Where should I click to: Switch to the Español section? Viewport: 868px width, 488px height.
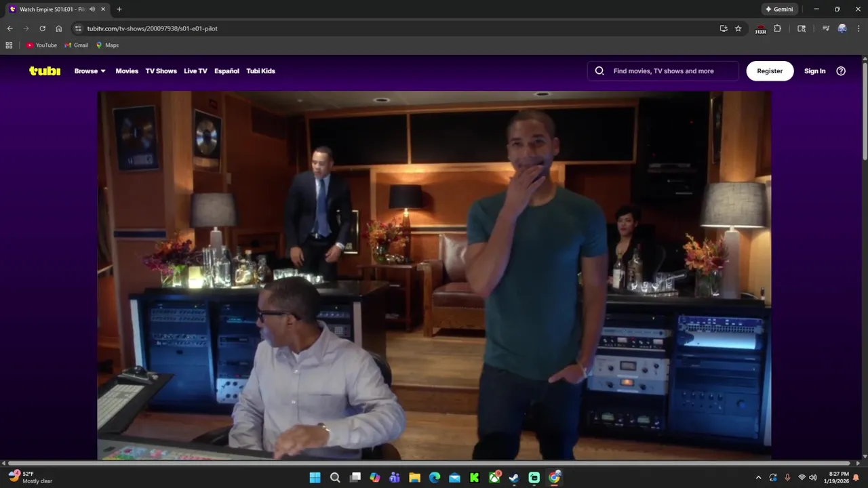[226, 70]
